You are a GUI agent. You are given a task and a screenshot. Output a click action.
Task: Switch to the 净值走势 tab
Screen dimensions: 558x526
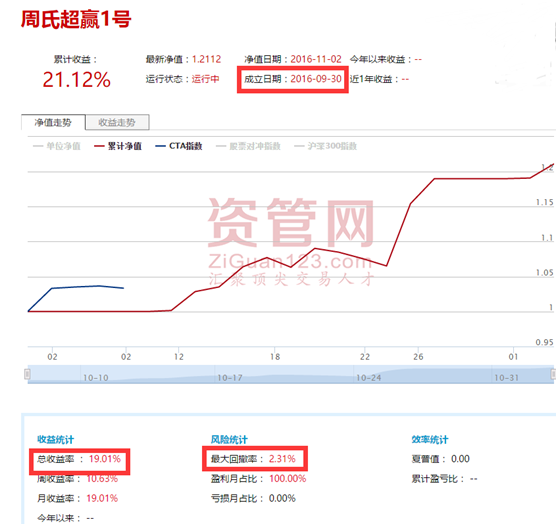(53, 122)
